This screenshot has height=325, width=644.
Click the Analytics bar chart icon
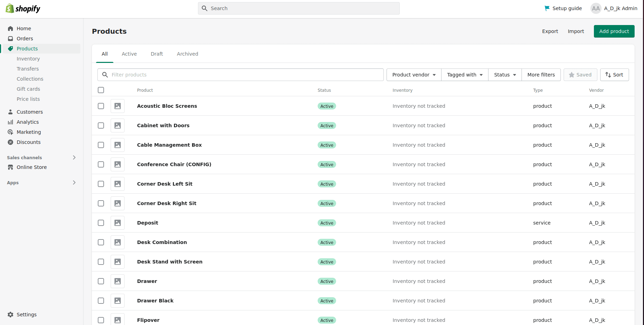[10, 122]
